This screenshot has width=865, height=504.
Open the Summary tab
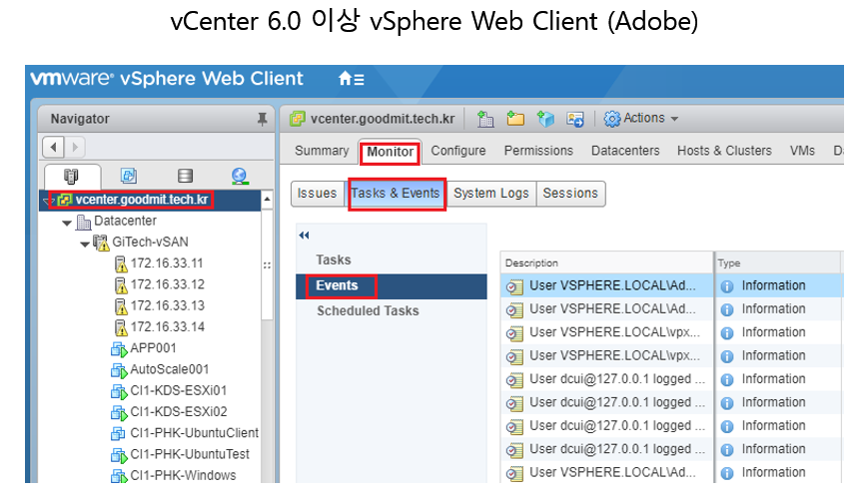pos(322,151)
